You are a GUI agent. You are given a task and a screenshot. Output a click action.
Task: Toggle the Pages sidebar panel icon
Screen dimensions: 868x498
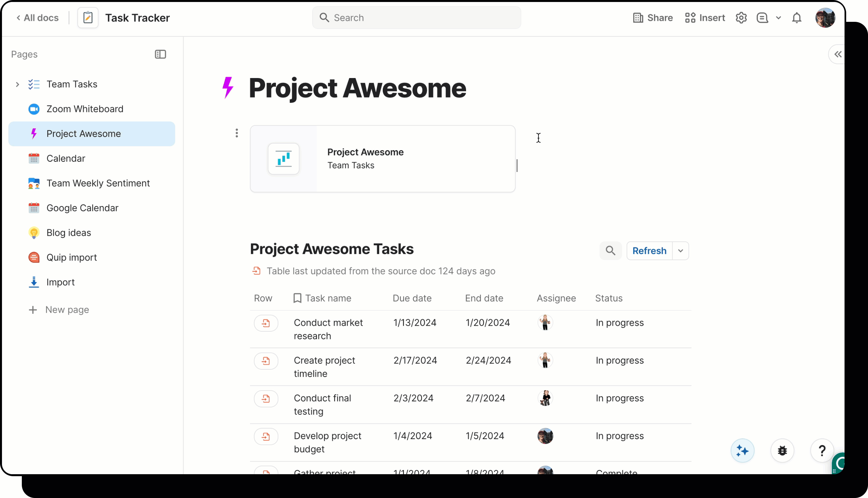click(x=160, y=54)
